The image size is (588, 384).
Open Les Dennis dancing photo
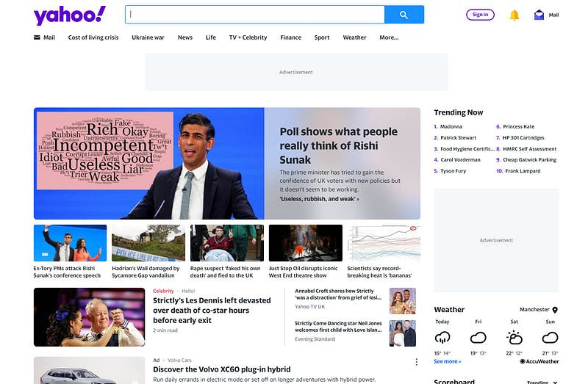[89, 317]
